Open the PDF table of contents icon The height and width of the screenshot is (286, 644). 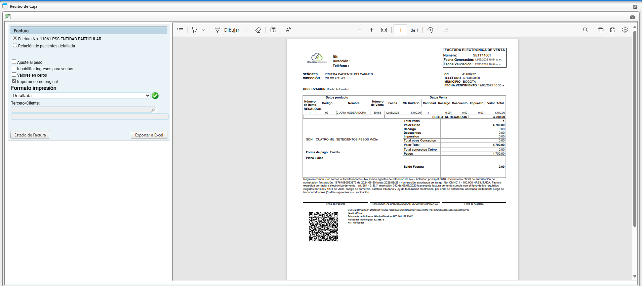tap(180, 30)
